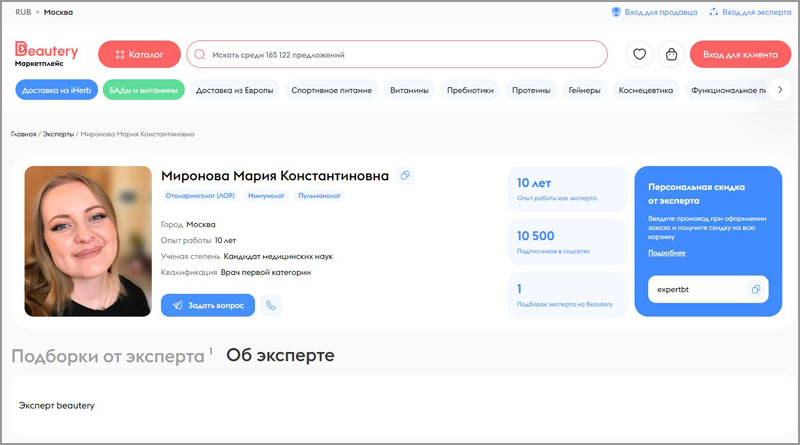Select the RUB currency option
Viewport: 800px width, 445px height.
pyautogui.click(x=23, y=12)
